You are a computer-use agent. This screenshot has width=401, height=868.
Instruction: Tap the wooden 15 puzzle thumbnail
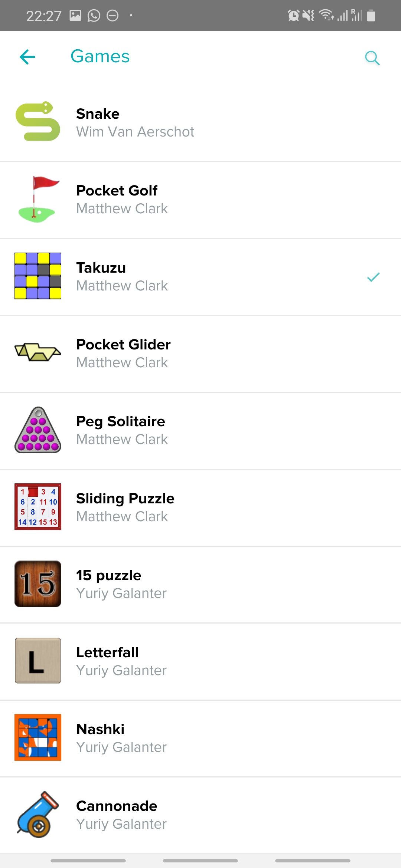click(x=38, y=584)
